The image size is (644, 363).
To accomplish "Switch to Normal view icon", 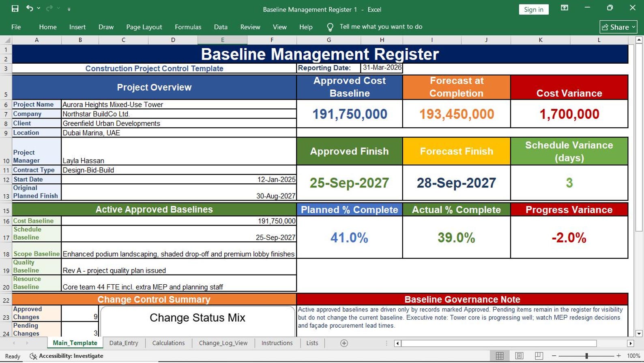I will click(x=500, y=356).
